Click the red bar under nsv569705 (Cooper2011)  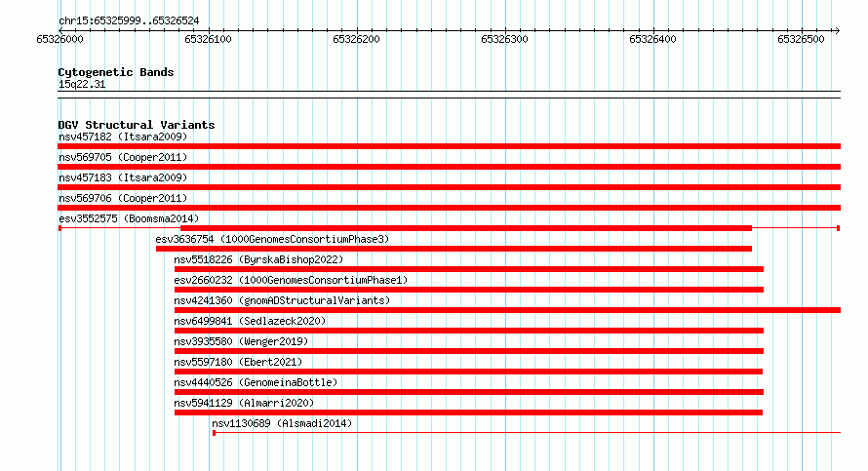[x=449, y=167]
